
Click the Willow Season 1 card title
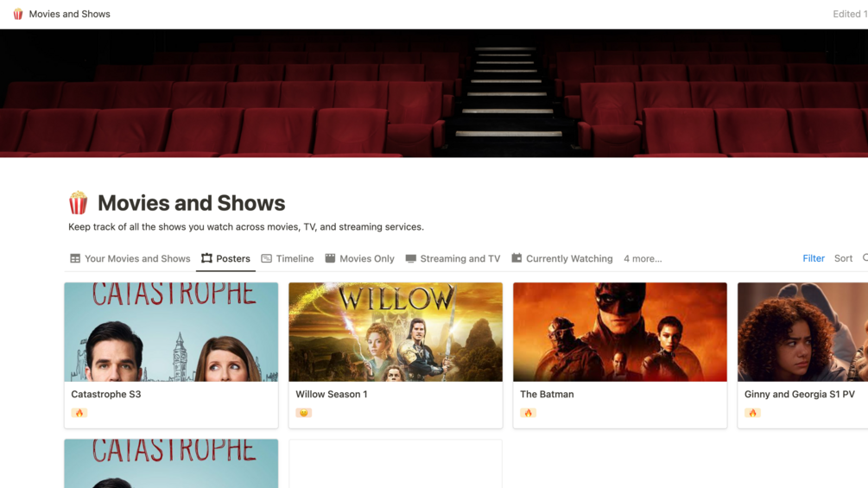(332, 394)
